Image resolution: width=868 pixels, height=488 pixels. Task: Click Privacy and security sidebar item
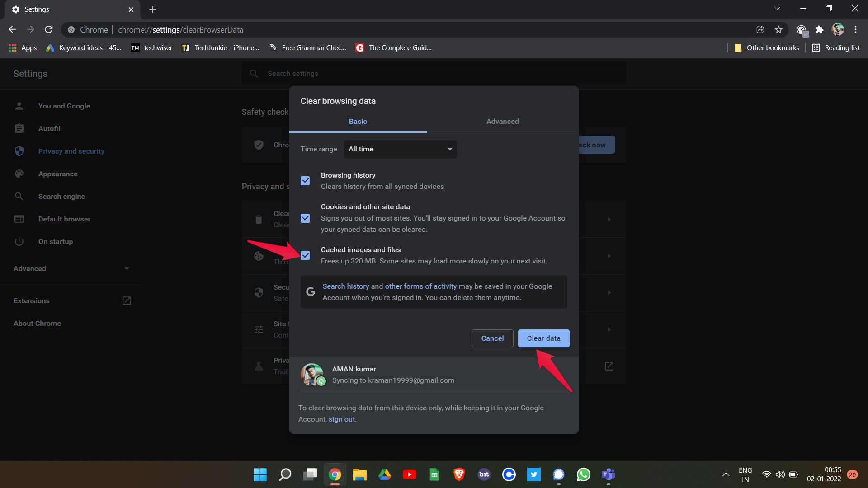[71, 150]
